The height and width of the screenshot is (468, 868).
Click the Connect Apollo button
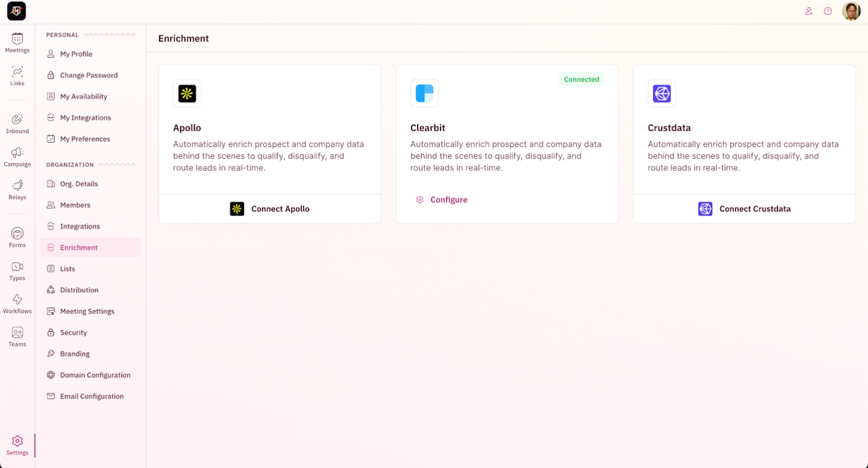(270, 209)
